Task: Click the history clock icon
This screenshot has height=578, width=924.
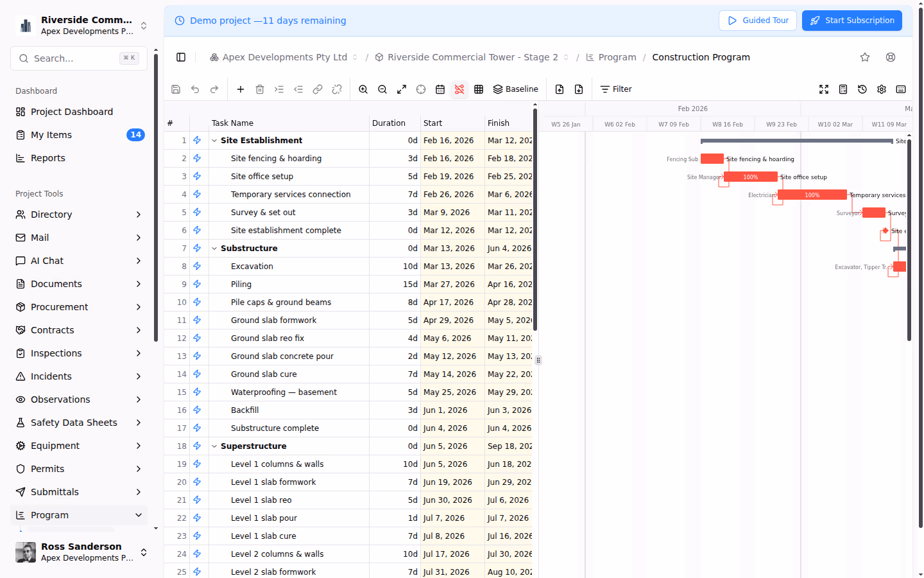Action: 862,89
